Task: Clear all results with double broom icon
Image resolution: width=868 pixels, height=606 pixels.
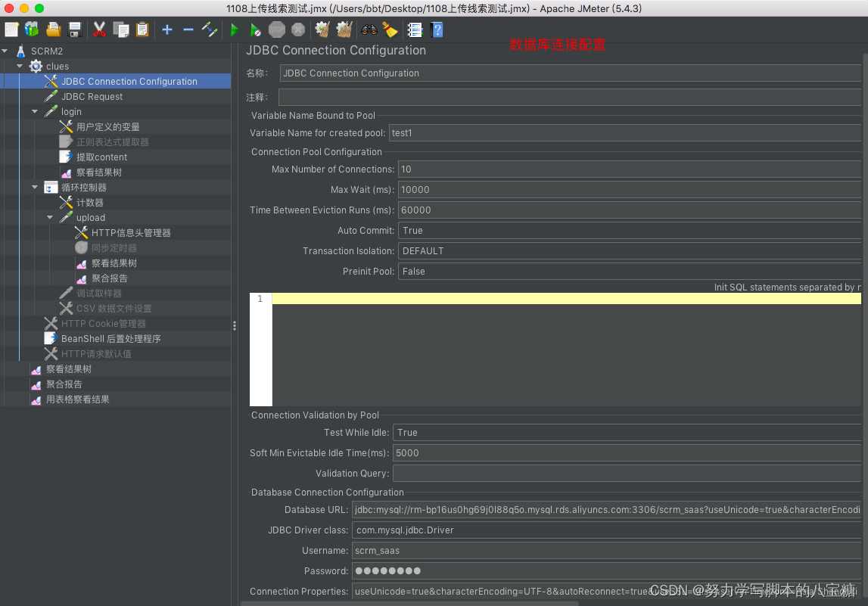Action: point(344,30)
